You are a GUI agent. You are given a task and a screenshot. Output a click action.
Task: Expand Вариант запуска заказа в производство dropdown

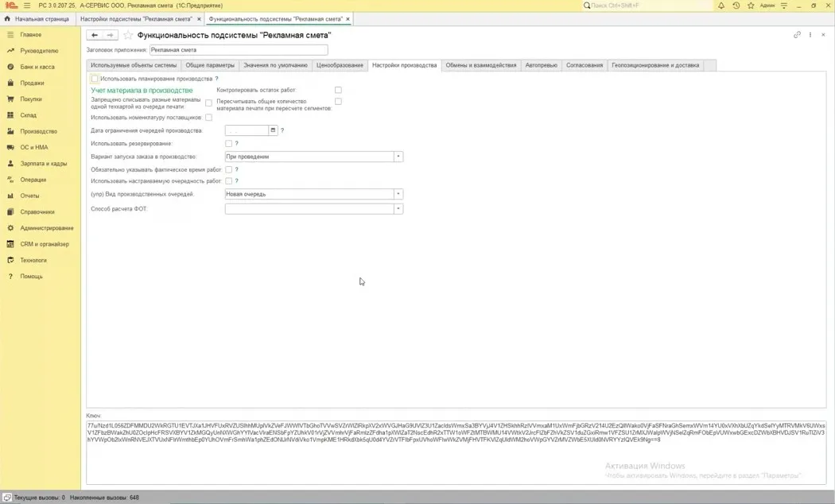[x=398, y=157]
